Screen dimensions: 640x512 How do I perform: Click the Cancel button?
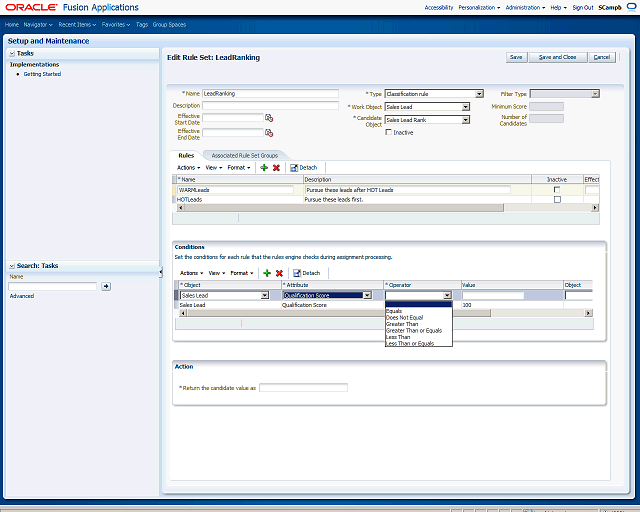coord(602,57)
